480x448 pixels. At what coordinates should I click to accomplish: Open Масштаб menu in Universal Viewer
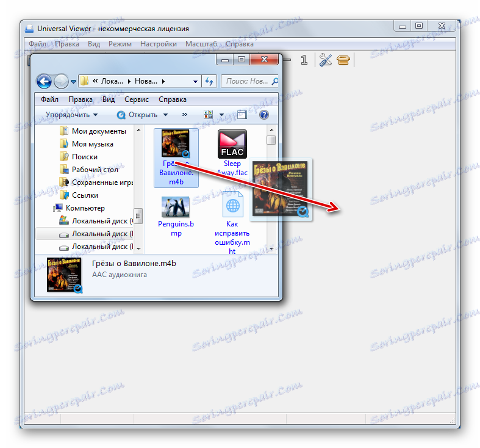pos(201,44)
